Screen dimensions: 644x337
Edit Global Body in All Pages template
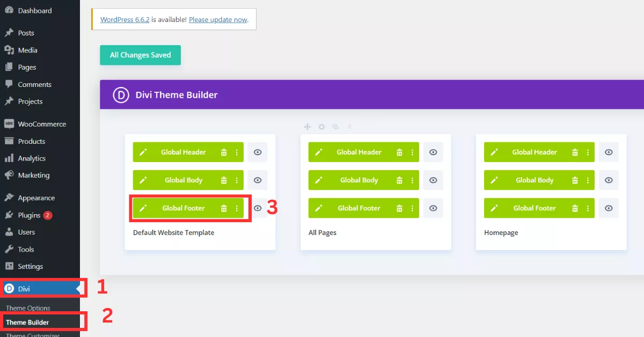(x=318, y=180)
